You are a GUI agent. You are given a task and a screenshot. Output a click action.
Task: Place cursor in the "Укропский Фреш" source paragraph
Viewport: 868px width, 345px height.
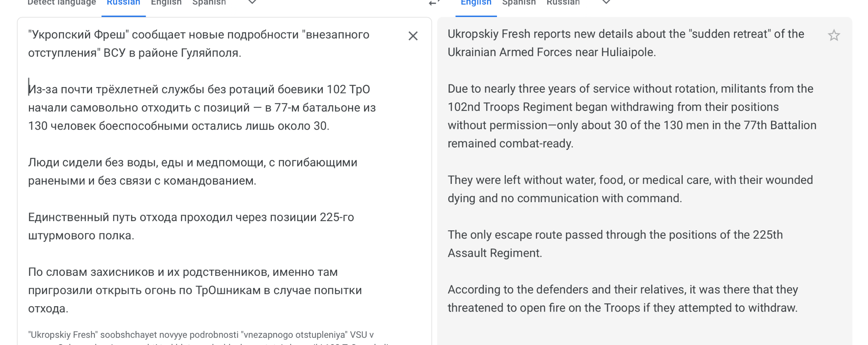pos(198,44)
